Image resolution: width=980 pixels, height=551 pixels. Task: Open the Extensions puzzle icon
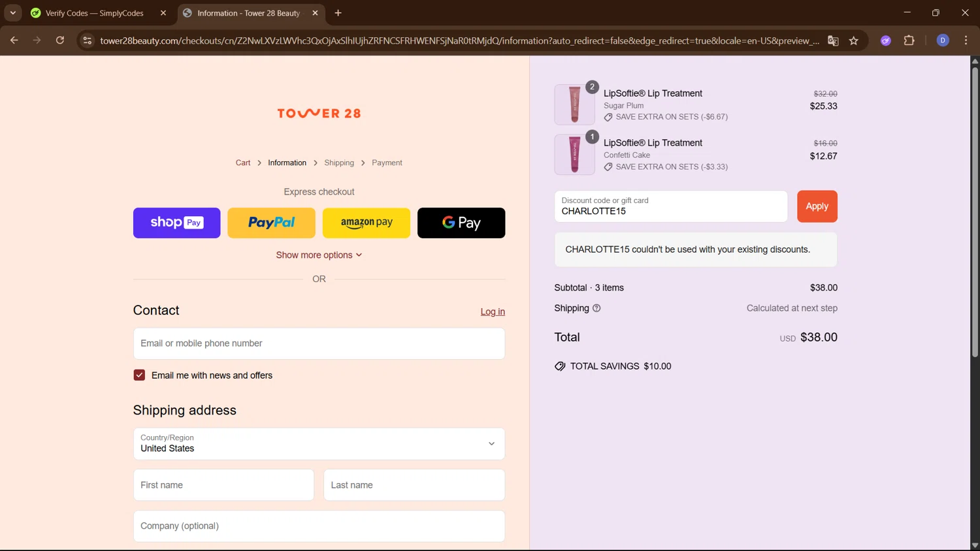click(909, 40)
